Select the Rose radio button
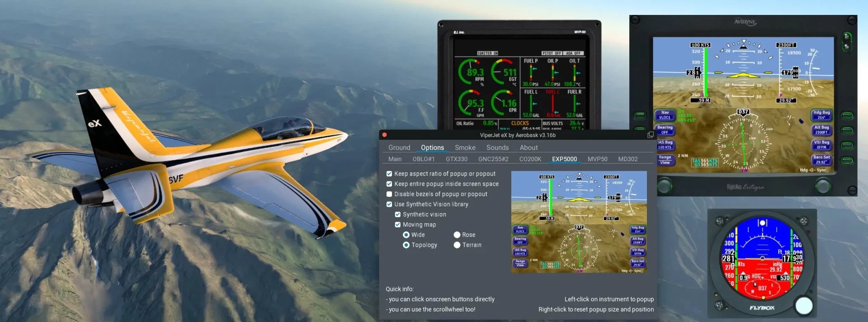The width and height of the screenshot is (868, 322). [x=457, y=235]
